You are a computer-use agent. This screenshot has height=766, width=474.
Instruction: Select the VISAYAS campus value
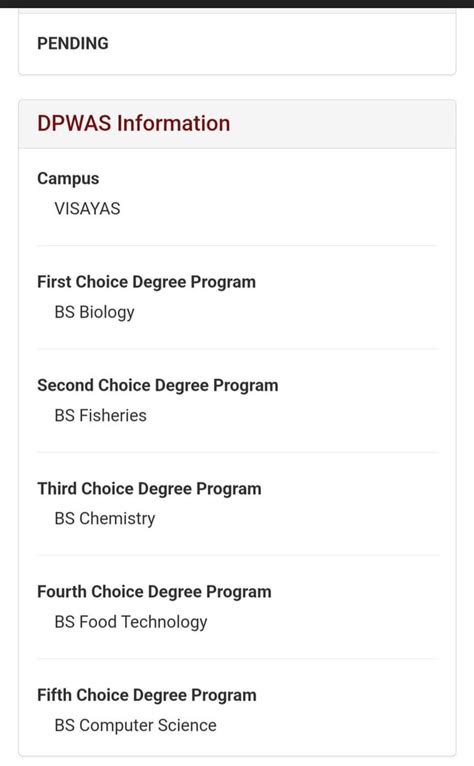(x=87, y=209)
